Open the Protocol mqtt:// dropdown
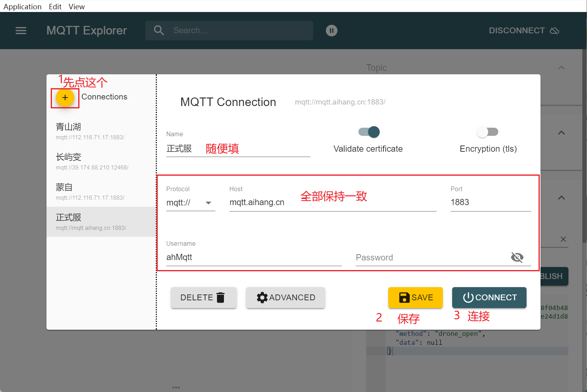Viewport: 587px width, 392px height. [190, 203]
